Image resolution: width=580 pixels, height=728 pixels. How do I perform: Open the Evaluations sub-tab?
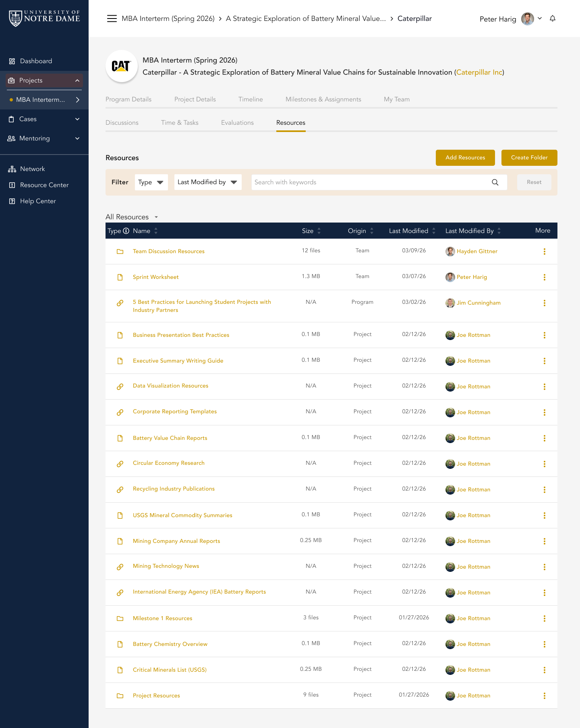237,123
